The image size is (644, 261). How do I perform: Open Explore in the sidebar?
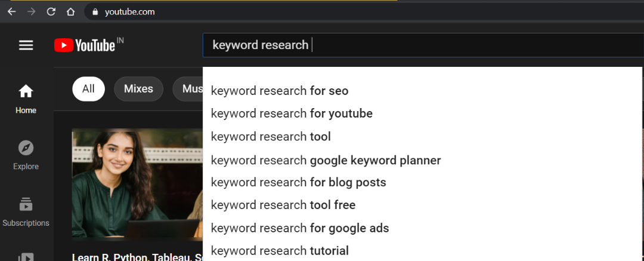pyautogui.click(x=26, y=155)
